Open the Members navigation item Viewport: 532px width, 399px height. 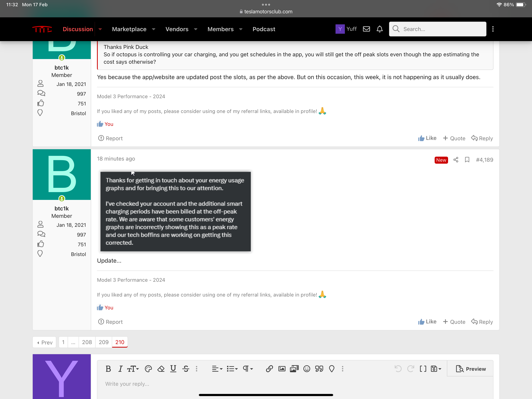[x=220, y=29]
